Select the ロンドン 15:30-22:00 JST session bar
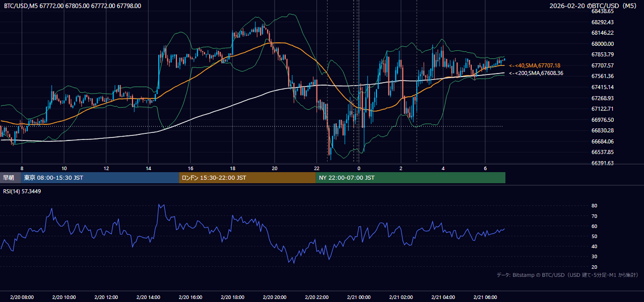This screenshot has width=644, height=302. coord(247,178)
